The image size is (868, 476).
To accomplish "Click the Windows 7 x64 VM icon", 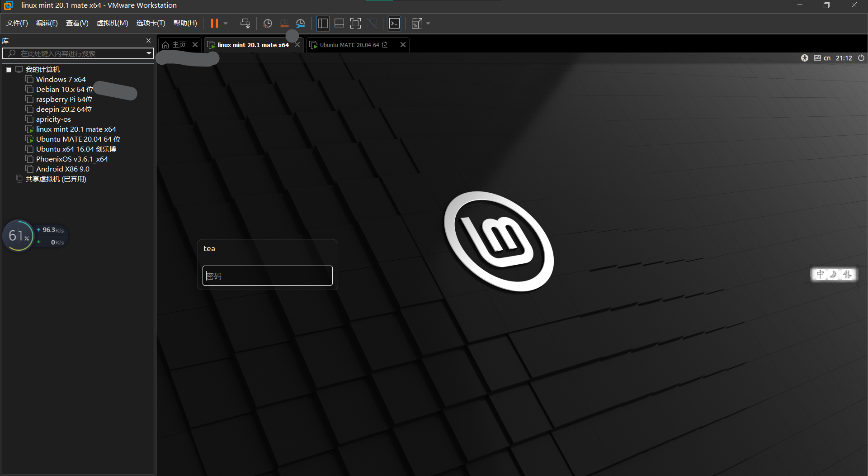I will point(29,80).
